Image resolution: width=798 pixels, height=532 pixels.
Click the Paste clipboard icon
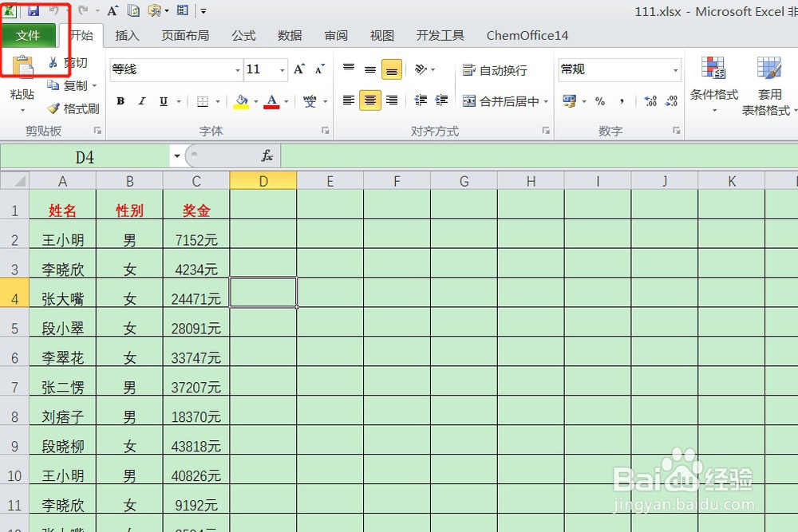(x=22, y=67)
